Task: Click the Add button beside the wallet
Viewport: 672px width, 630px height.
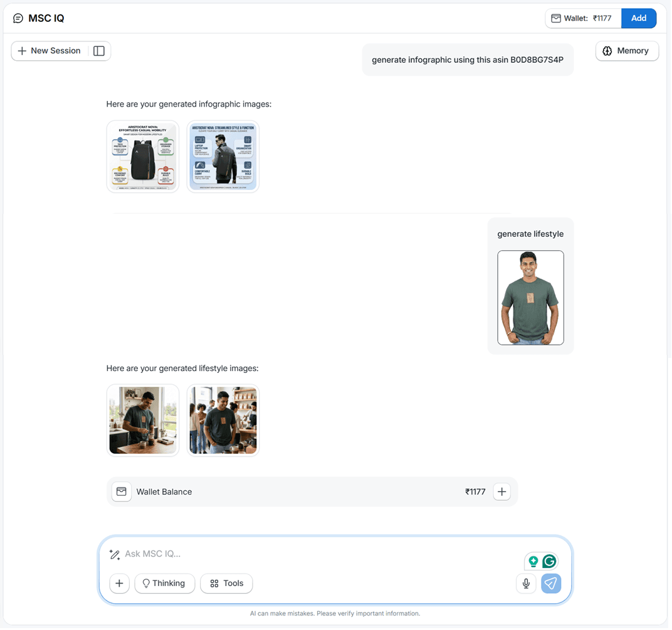Action: click(x=639, y=18)
